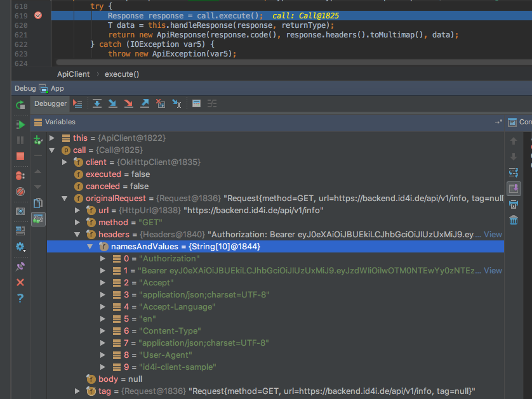Image resolution: width=532 pixels, height=399 pixels.
Task: Collapse the 'call' Call@1825 node
Action: click(52, 150)
